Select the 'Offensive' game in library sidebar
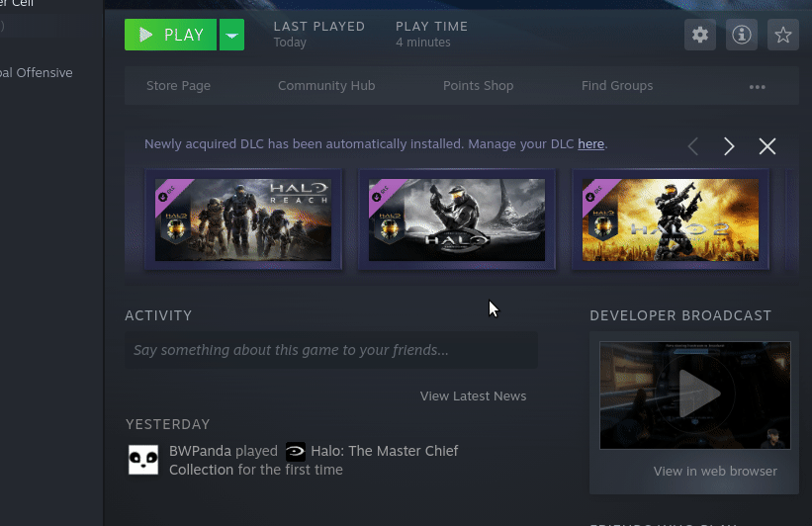This screenshot has width=812, height=526. coord(37,72)
